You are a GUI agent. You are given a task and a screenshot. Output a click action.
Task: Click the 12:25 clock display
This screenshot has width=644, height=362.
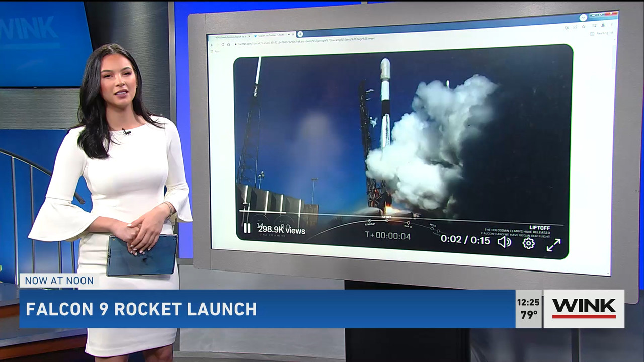coord(528,302)
